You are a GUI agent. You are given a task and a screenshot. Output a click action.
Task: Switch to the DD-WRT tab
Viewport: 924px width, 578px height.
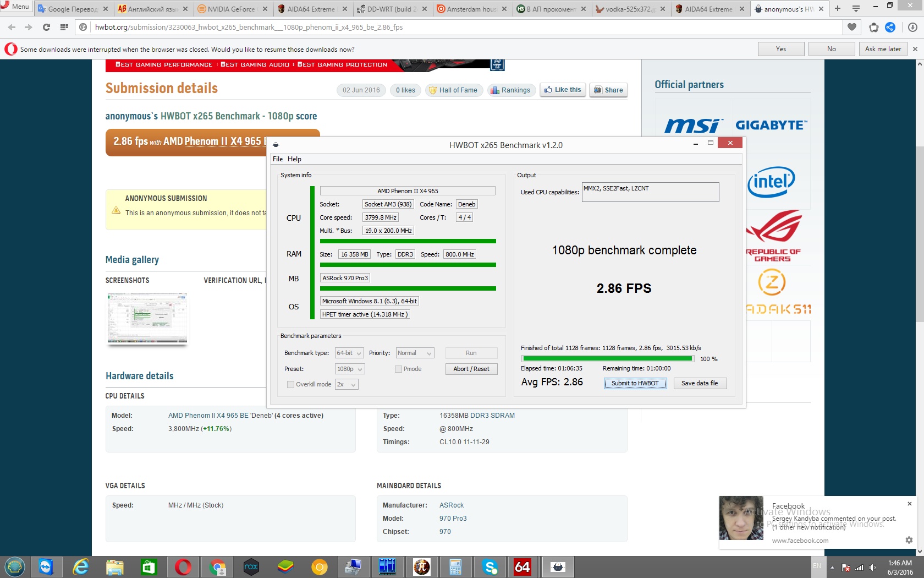click(391, 9)
